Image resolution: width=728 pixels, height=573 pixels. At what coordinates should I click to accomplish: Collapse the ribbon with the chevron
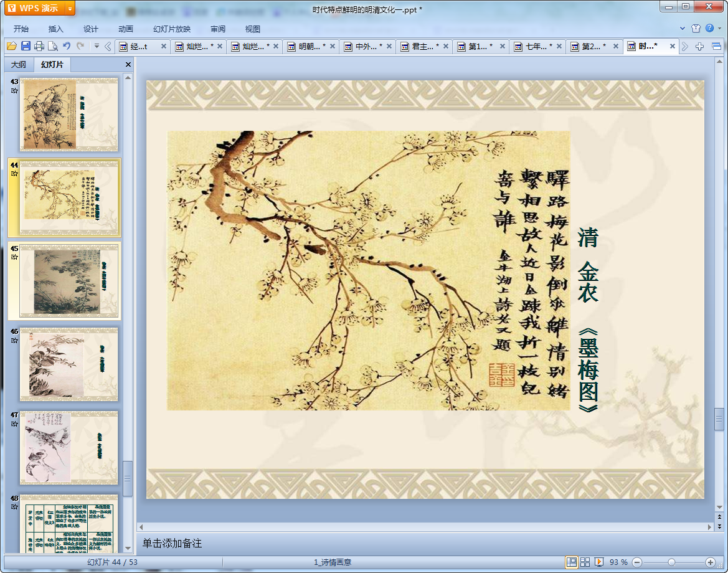(682, 28)
